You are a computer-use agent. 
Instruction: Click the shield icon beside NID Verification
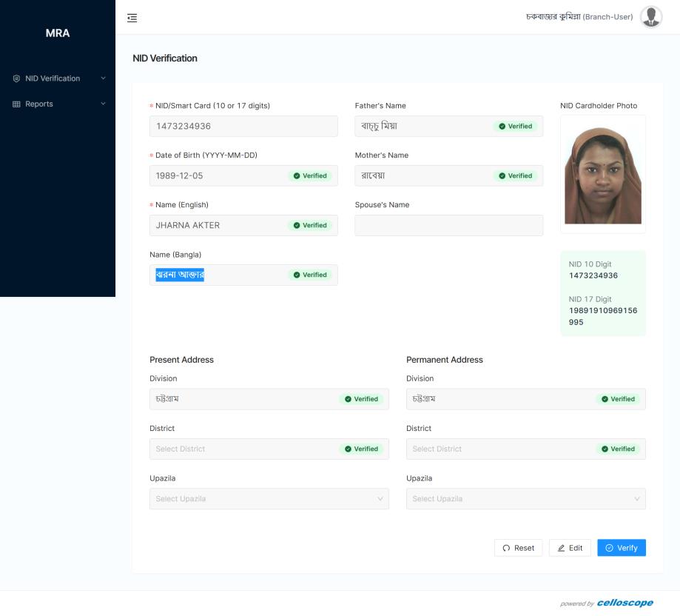point(16,78)
